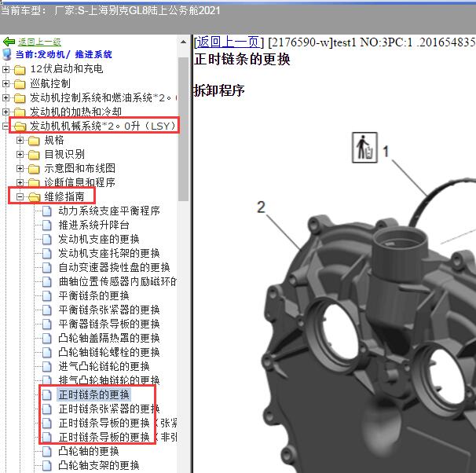Open 正时链条导板的更换（张紧 document

[x=118, y=423]
